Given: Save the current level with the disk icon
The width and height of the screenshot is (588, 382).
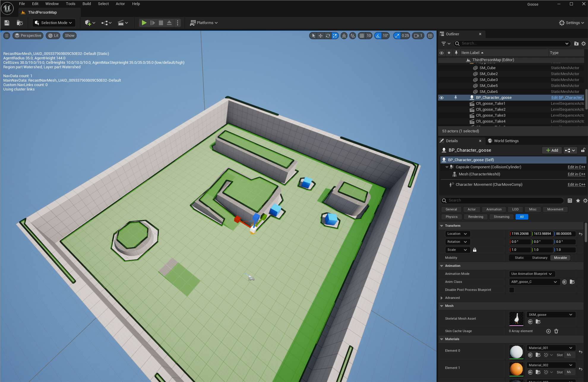Looking at the screenshot, I should [7, 23].
